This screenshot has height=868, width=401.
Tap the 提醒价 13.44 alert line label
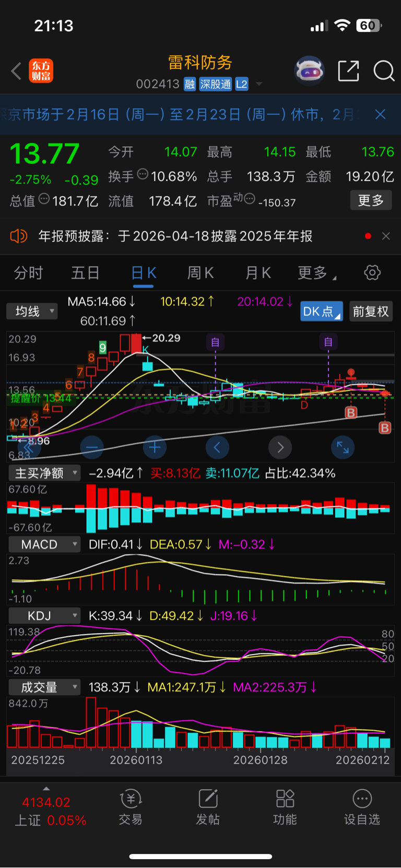tap(41, 399)
